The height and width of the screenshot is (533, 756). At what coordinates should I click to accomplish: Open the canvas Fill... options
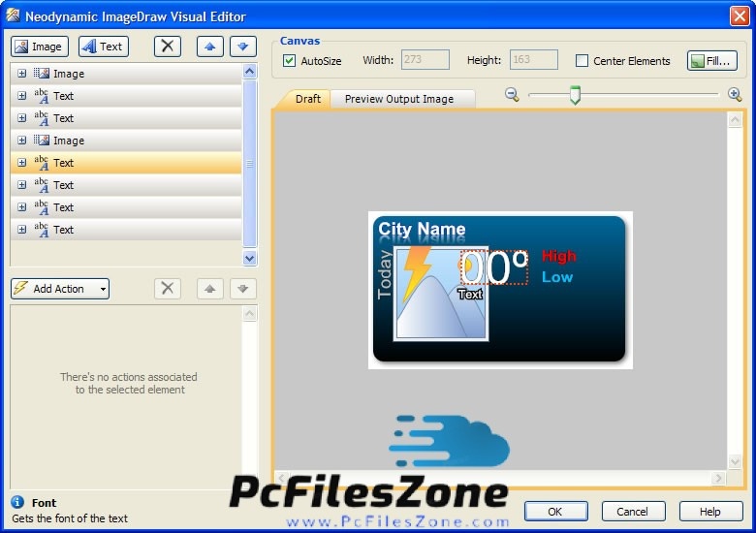pos(711,61)
